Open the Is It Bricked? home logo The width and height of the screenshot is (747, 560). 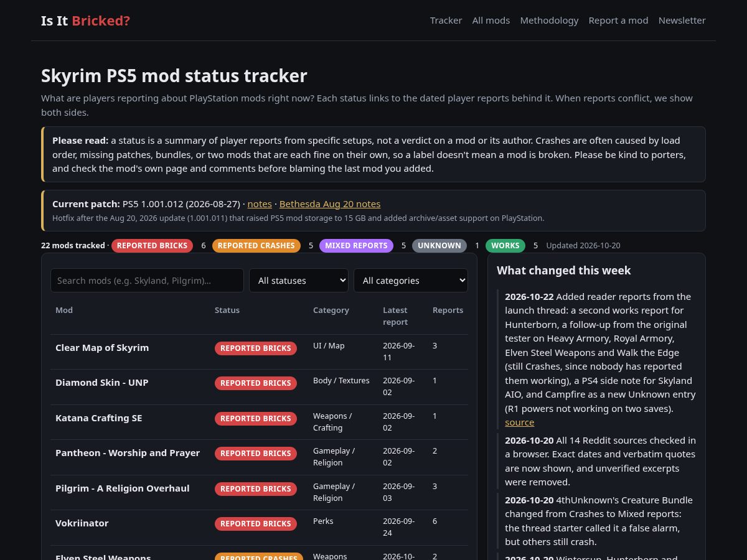[85, 21]
